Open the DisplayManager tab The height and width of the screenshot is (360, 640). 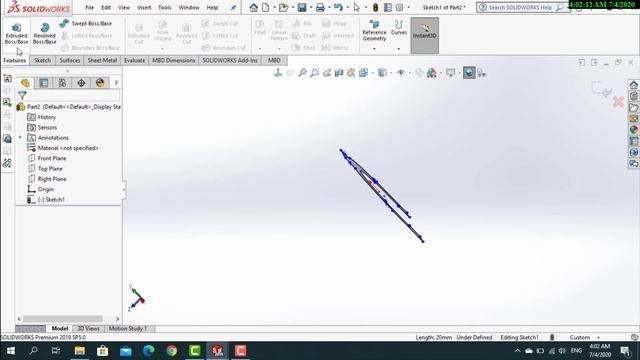point(100,83)
